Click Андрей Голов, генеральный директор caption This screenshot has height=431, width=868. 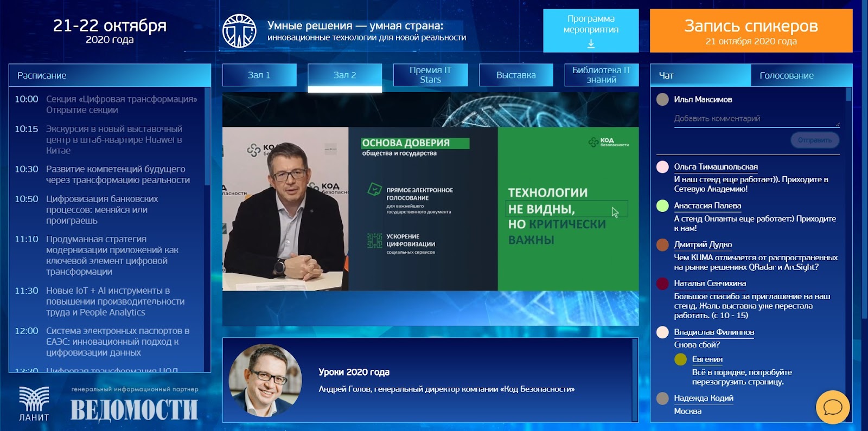click(446, 389)
